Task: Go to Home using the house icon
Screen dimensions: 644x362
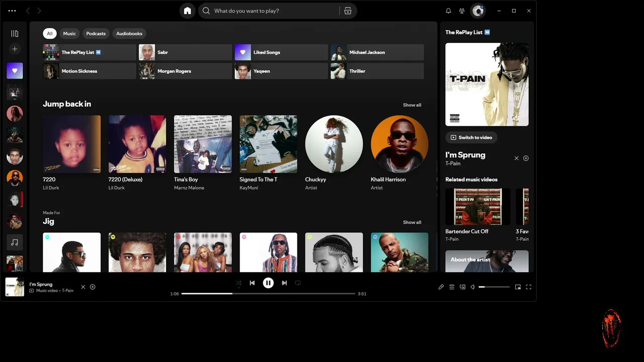Action: (188, 11)
